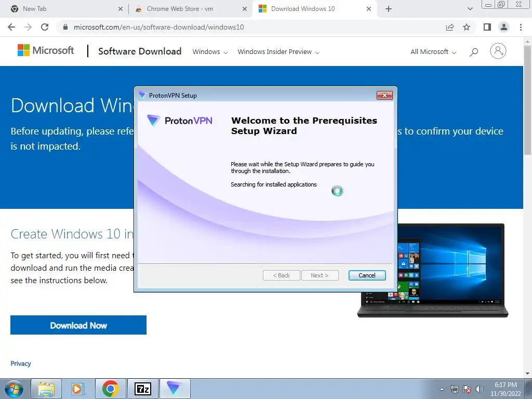Image resolution: width=532 pixels, height=399 pixels.
Task: Show hidden tray icons arrow
Action: tap(442, 389)
